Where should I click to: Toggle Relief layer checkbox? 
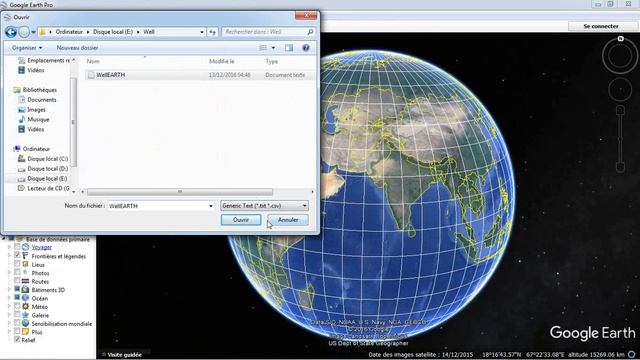tap(17, 340)
